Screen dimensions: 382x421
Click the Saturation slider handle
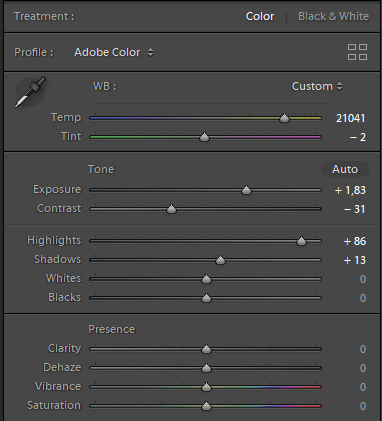206,406
